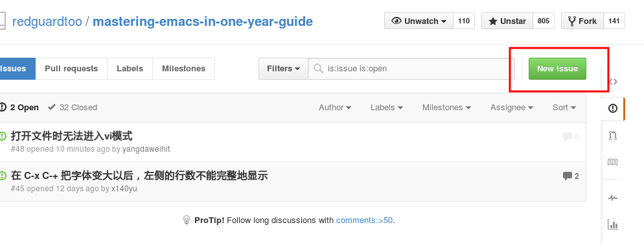Open the Sort dropdown
Image resolution: width=644 pixels, height=249 pixels.
pos(564,107)
